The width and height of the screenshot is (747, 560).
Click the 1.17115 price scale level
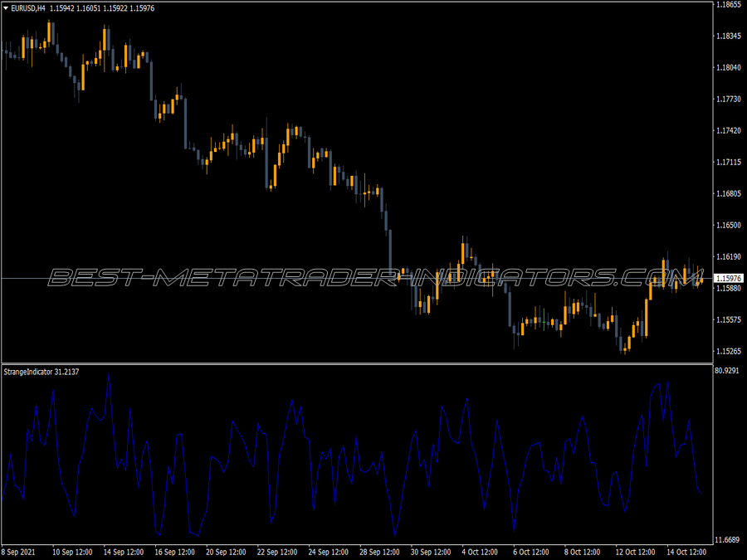[729, 162]
